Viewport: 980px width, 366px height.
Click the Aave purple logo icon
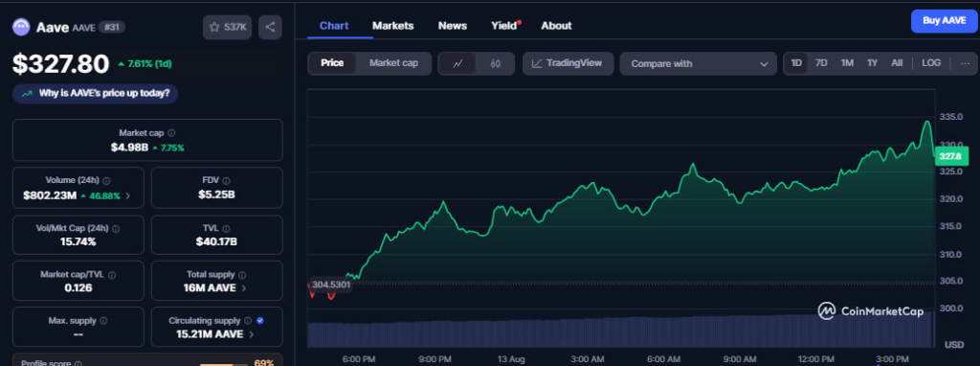tap(21, 27)
